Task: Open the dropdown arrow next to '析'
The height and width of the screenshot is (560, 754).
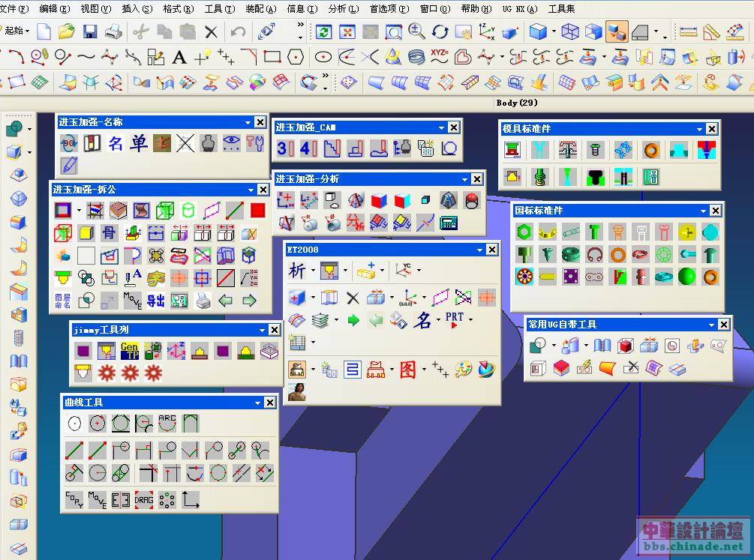Action: pos(313,271)
